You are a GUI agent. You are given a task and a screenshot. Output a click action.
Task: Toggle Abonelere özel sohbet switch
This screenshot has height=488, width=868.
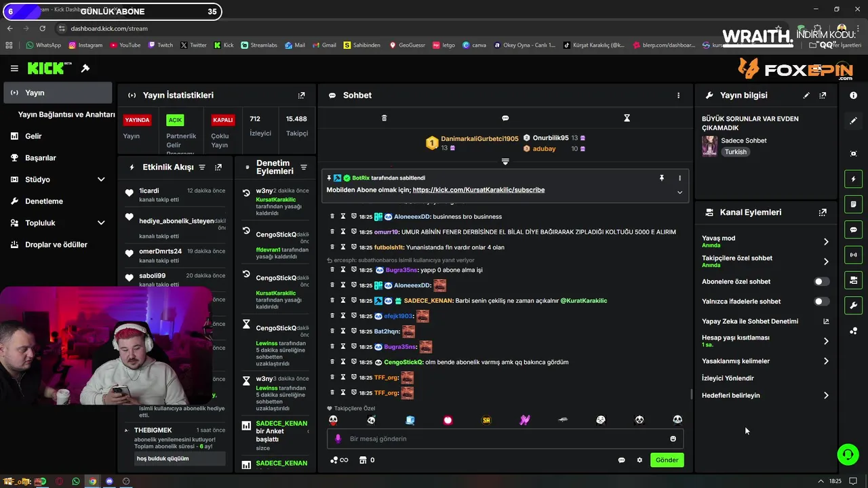pos(821,281)
